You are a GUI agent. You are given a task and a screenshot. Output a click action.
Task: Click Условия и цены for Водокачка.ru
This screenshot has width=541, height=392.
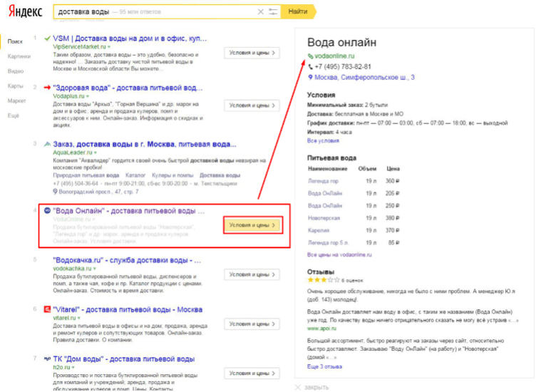coord(252,274)
